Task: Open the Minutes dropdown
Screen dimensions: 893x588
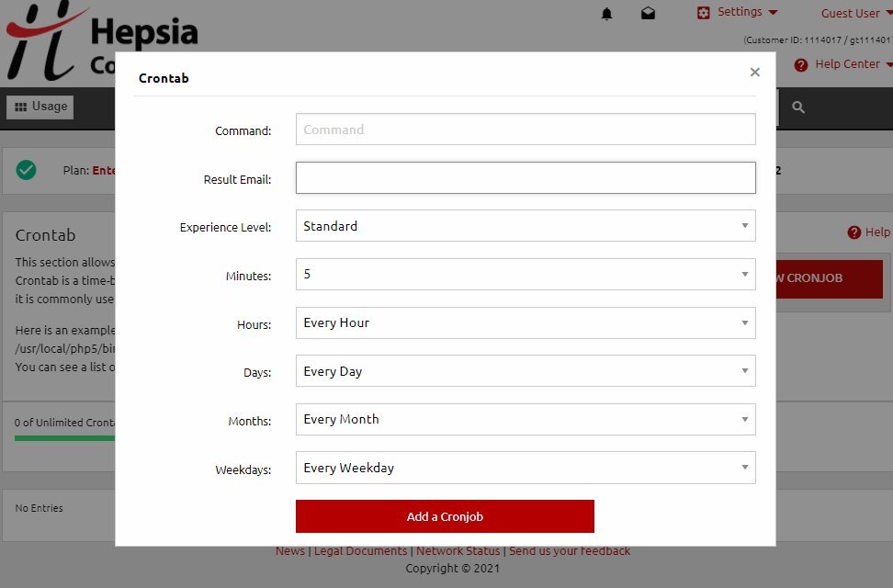Action: click(525, 274)
